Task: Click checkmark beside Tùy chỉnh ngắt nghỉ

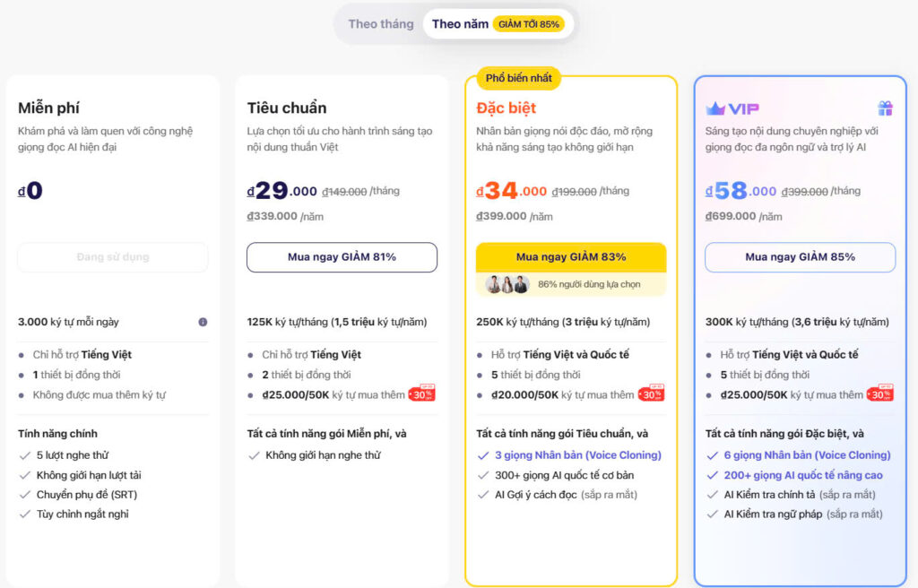Action: click(24, 514)
